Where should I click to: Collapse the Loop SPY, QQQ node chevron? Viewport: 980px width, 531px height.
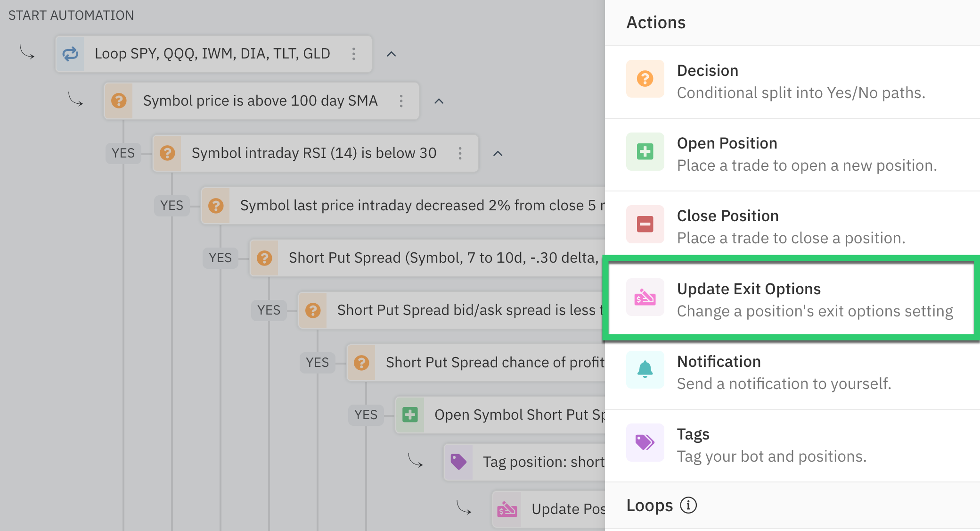[x=391, y=54]
